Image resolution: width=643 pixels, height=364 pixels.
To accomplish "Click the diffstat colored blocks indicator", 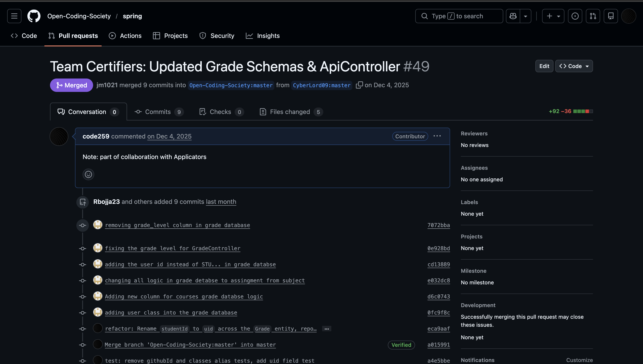I will (x=583, y=111).
